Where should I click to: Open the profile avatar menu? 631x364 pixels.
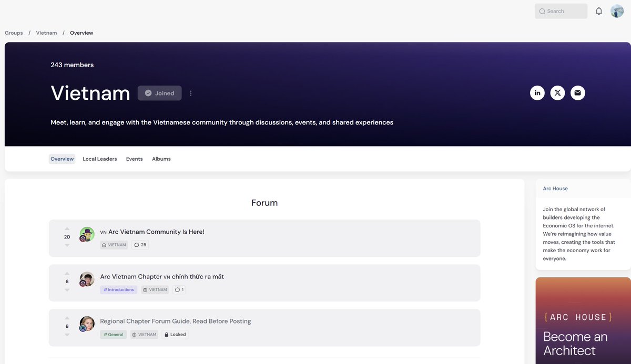pyautogui.click(x=617, y=11)
